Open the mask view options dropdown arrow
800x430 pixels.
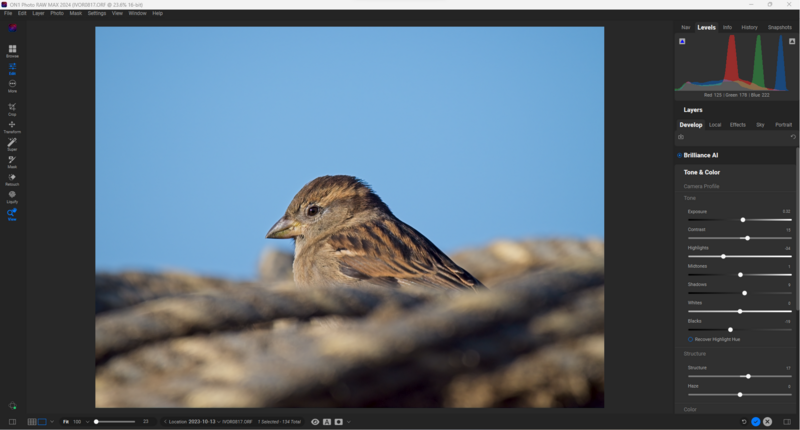[x=348, y=422]
